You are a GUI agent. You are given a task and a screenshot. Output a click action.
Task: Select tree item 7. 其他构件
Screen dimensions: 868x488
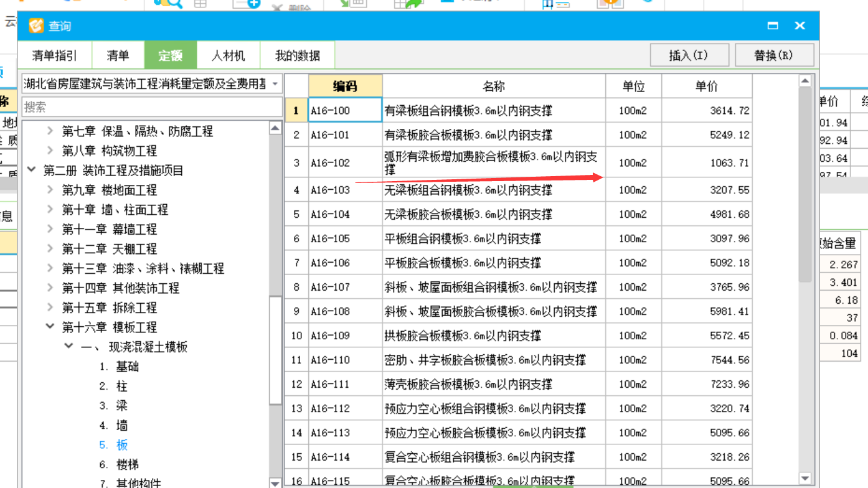point(130,483)
